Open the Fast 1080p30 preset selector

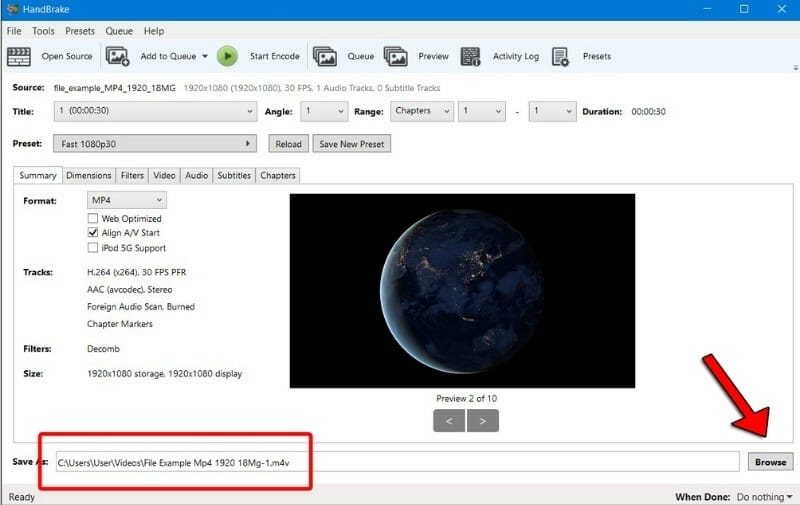point(155,144)
